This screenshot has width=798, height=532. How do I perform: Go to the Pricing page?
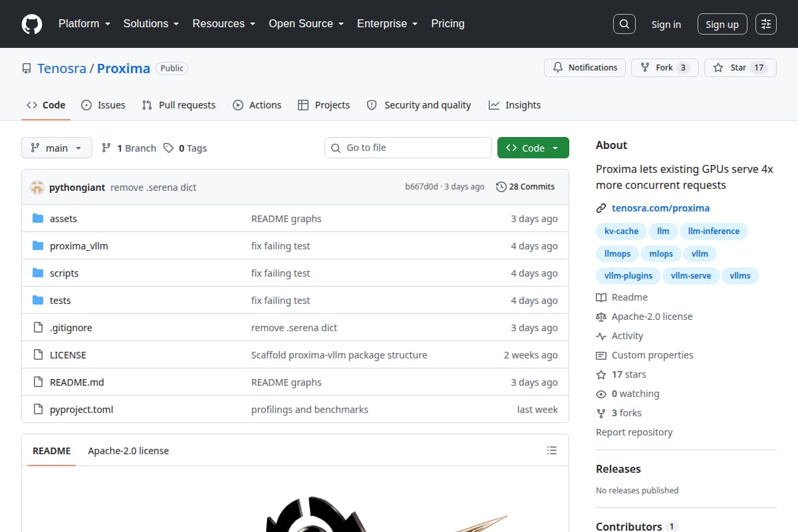click(448, 24)
